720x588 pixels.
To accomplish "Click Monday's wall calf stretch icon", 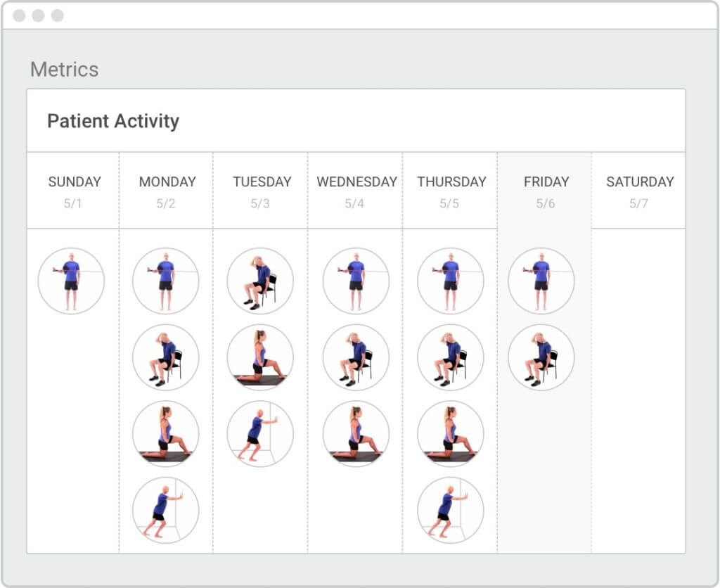I will [166, 510].
